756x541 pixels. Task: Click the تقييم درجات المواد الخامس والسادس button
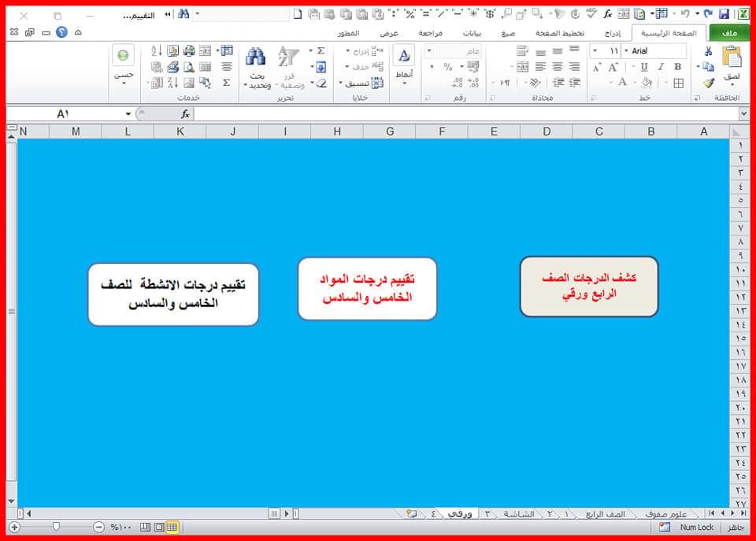[x=366, y=288]
